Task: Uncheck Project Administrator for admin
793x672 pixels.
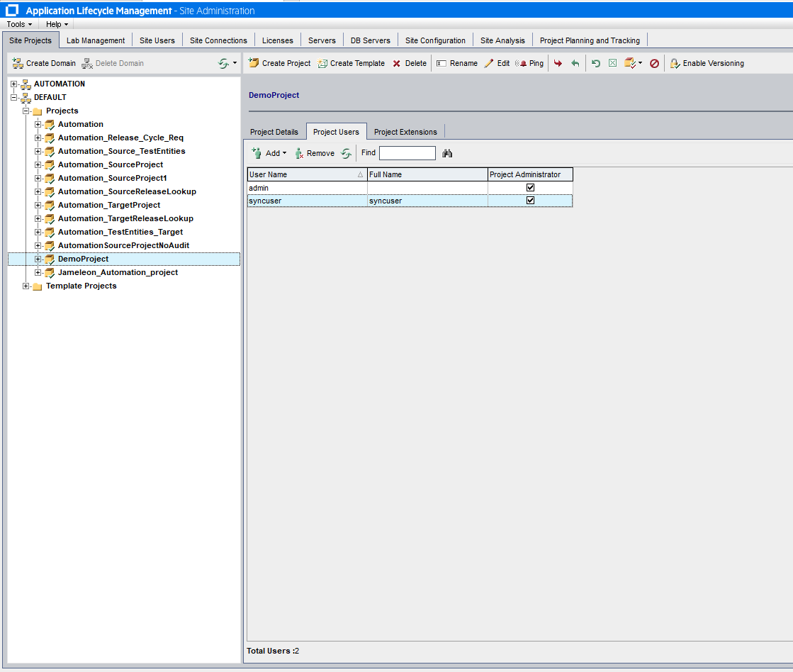Action: tap(530, 188)
